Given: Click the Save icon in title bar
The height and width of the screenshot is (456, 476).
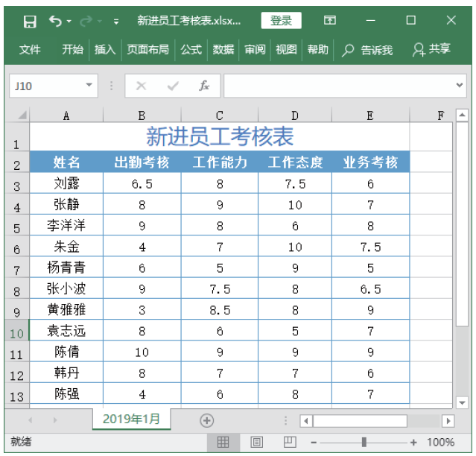Looking at the screenshot, I should click(30, 22).
